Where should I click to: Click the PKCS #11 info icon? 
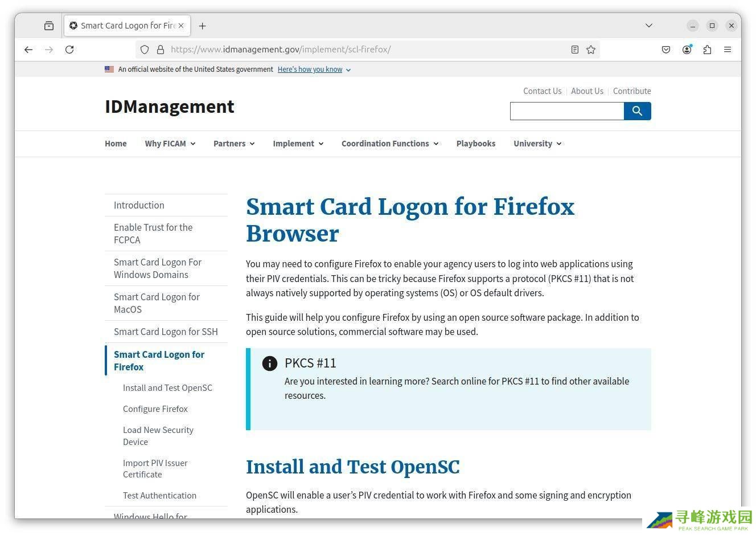[270, 364]
